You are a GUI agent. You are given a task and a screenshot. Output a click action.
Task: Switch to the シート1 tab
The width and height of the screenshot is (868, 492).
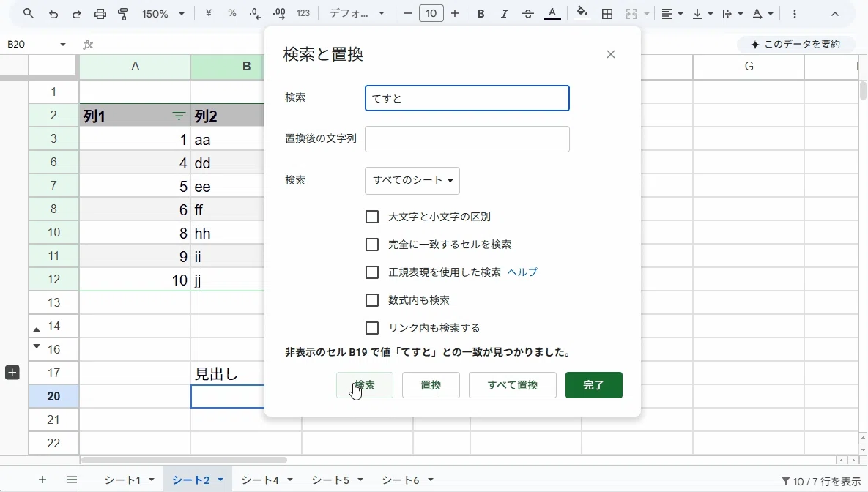click(x=122, y=480)
